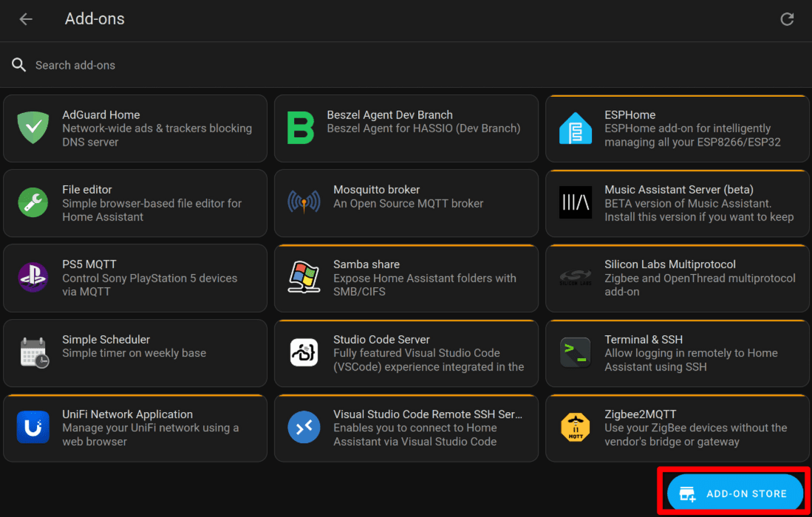812x517 pixels.
Task: Open the File editor wrench icon
Action: coord(33,202)
